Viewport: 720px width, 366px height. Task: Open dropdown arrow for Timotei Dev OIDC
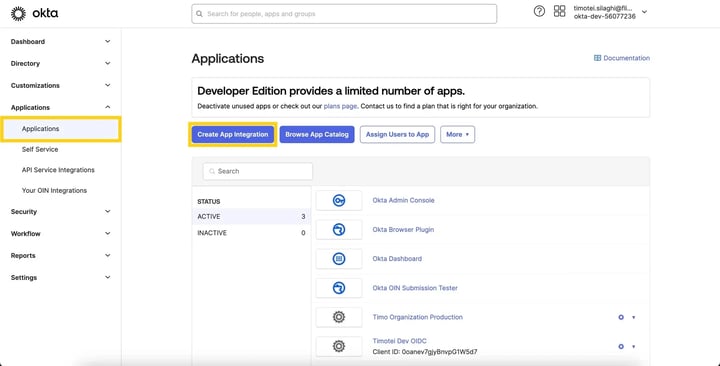coord(634,347)
